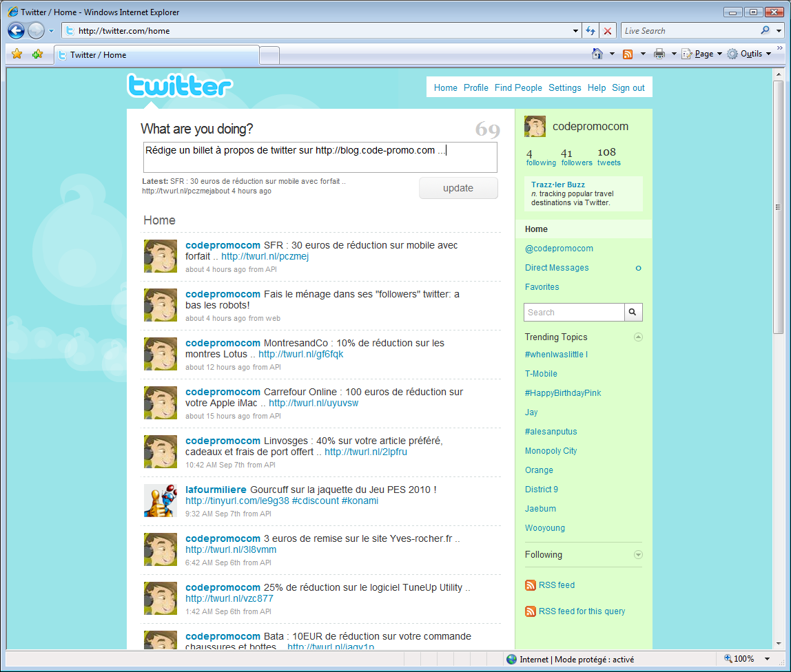This screenshot has height=672, width=791.
Task: Open the Monopoly City trending topic
Action: 551,451
